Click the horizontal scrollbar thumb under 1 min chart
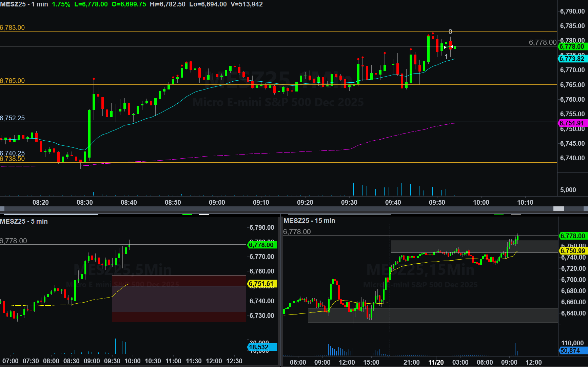The width and height of the screenshot is (588, 367). click(x=558, y=209)
